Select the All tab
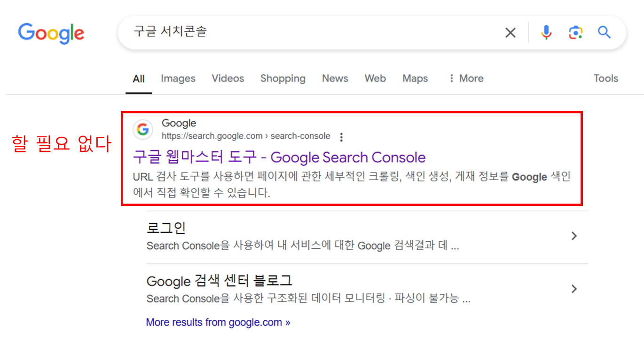Image resolution: width=644 pixels, height=340 pixels. point(139,79)
